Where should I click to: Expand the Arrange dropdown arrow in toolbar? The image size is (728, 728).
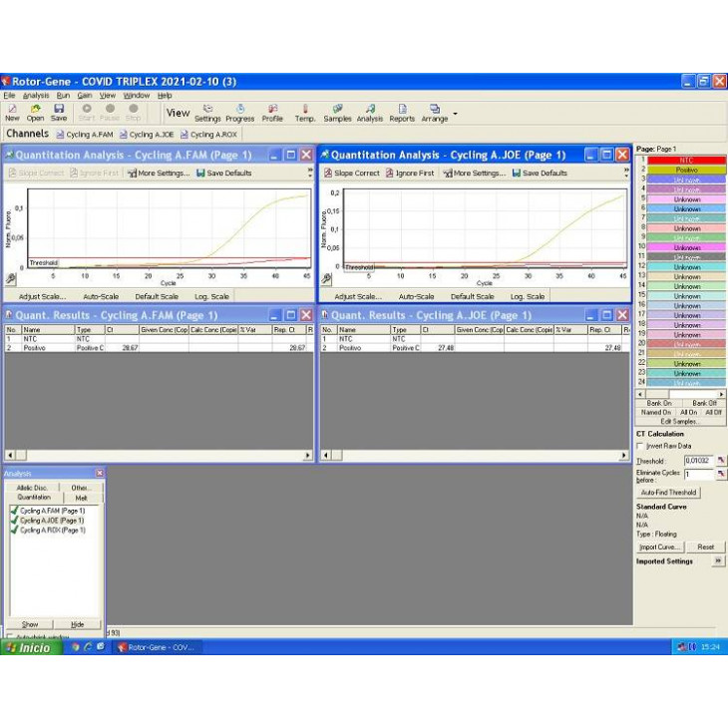455,114
